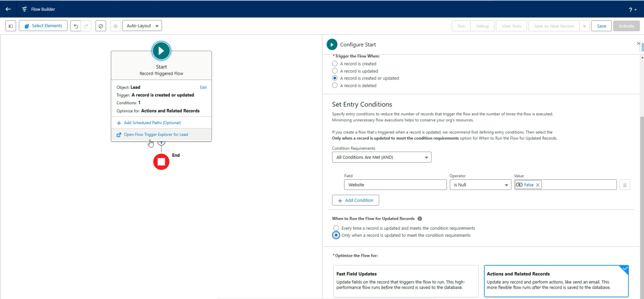644x299 pixels.
Task: Open Flow Trigger Explorer for Lead link
Action: click(x=156, y=134)
